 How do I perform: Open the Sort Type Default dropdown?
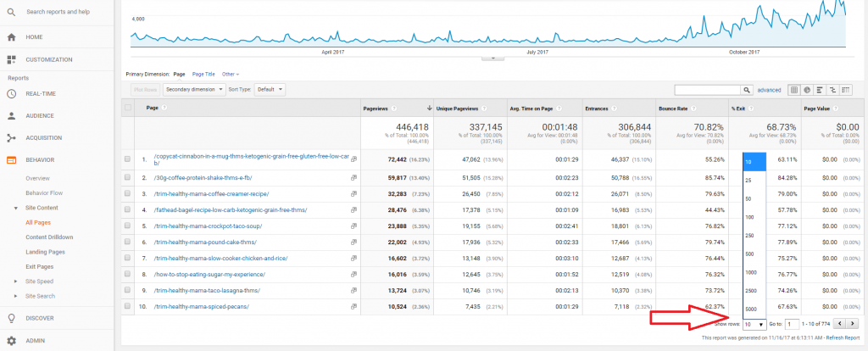(270, 89)
